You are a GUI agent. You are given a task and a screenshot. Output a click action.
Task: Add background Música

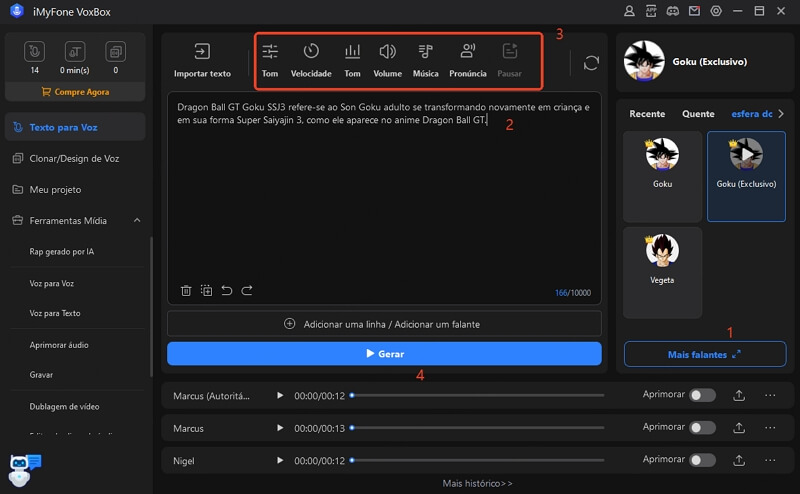point(426,61)
